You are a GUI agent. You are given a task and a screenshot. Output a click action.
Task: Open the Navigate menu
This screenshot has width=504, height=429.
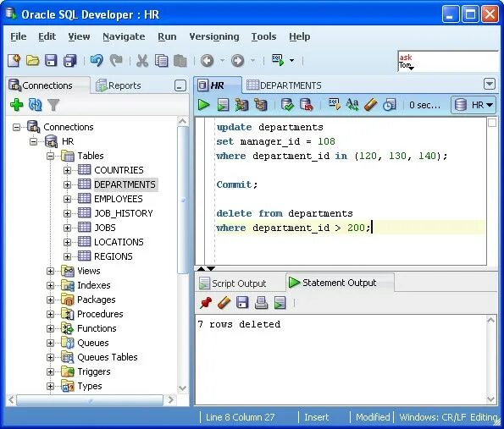point(124,36)
